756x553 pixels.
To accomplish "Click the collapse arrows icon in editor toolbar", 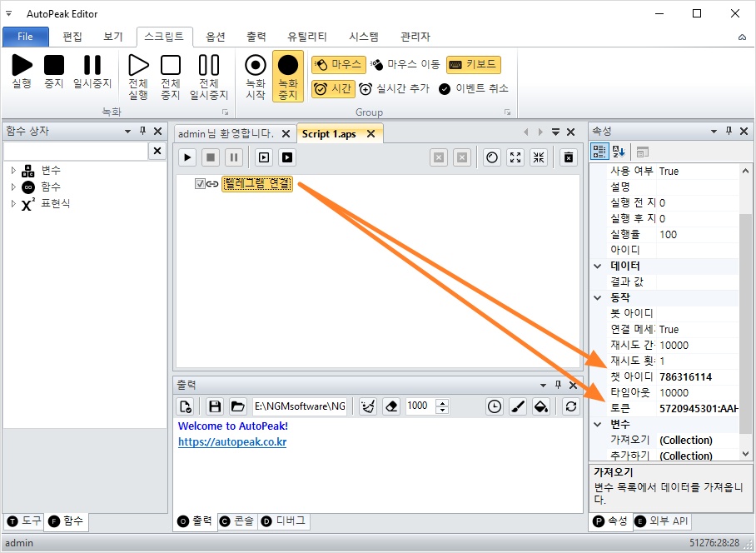I will (539, 157).
